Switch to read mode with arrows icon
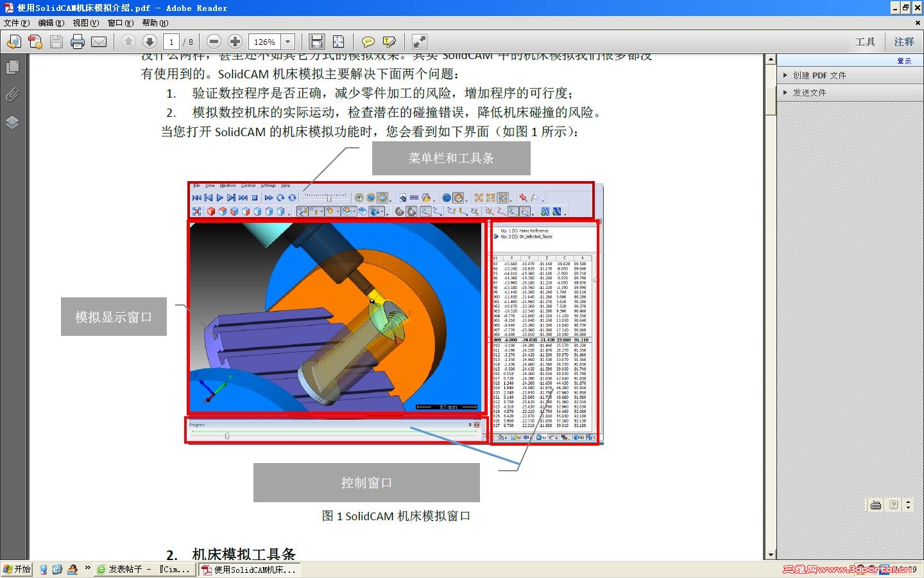 point(419,42)
